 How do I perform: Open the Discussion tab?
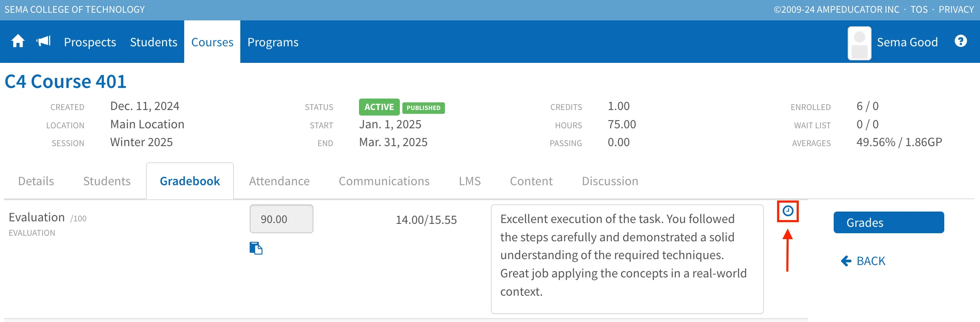point(610,181)
